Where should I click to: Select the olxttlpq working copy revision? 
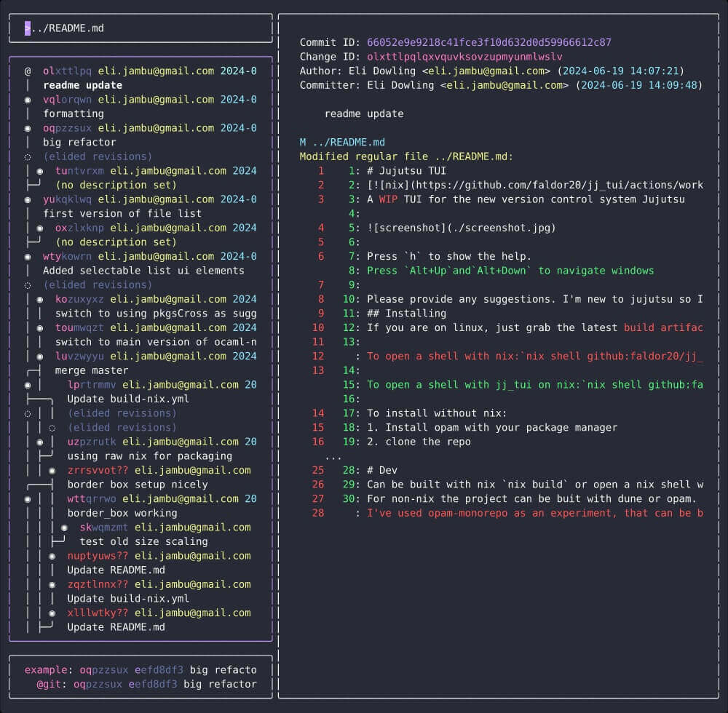pos(149,71)
